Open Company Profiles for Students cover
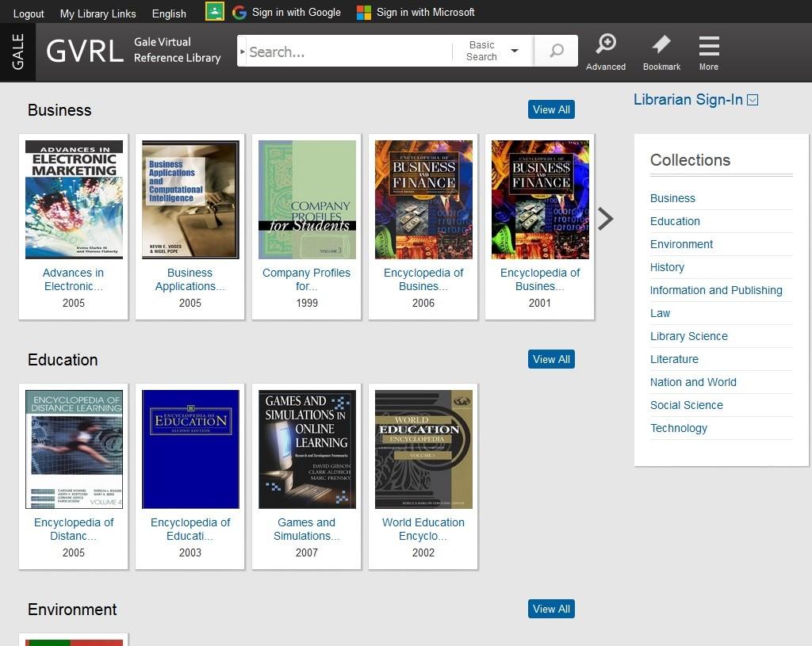The width and height of the screenshot is (812, 646). [x=307, y=199]
